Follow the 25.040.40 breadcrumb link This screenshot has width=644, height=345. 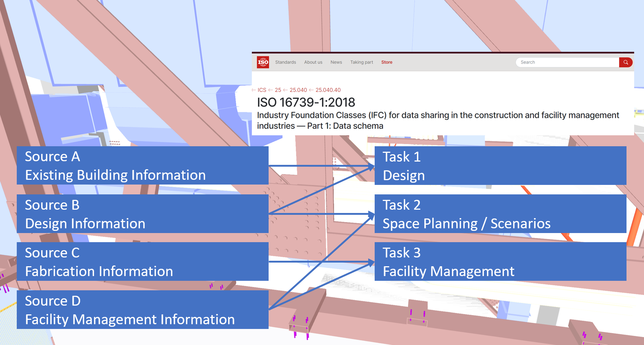point(328,90)
